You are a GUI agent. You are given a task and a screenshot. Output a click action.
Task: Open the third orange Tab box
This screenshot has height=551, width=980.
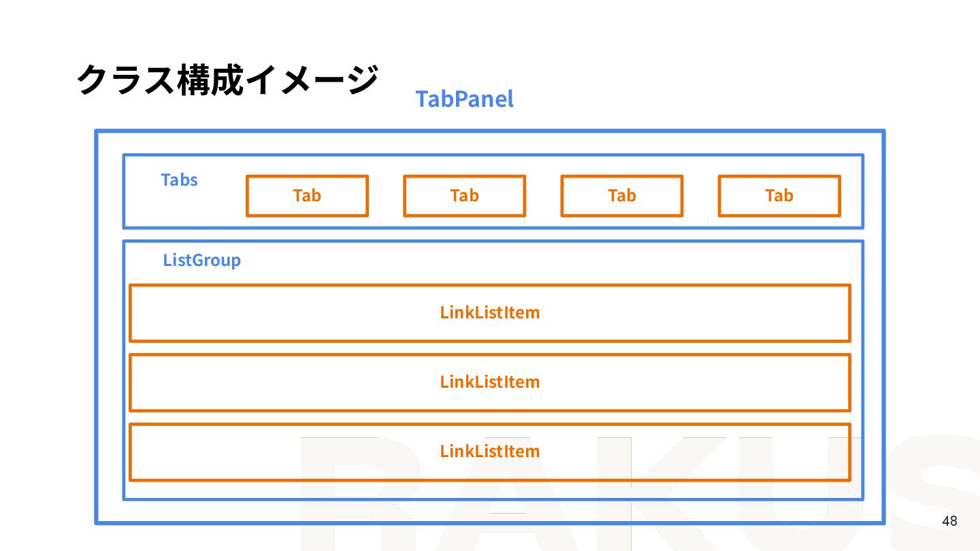click(621, 196)
